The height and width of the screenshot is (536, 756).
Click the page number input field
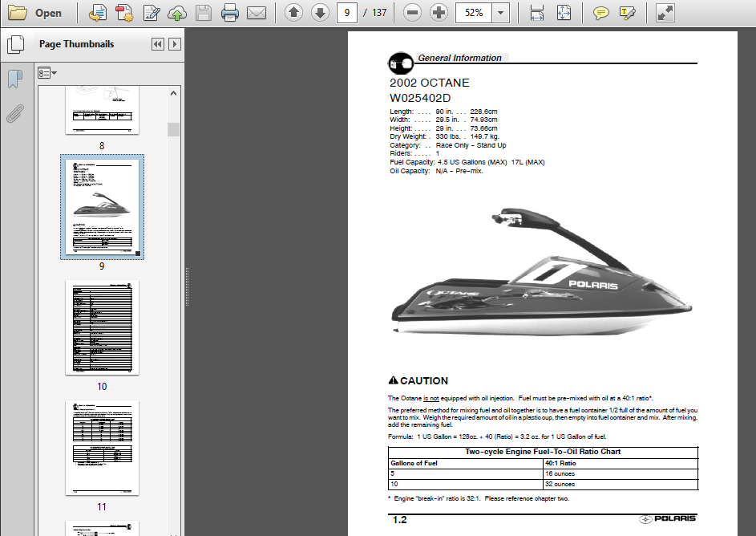point(346,13)
